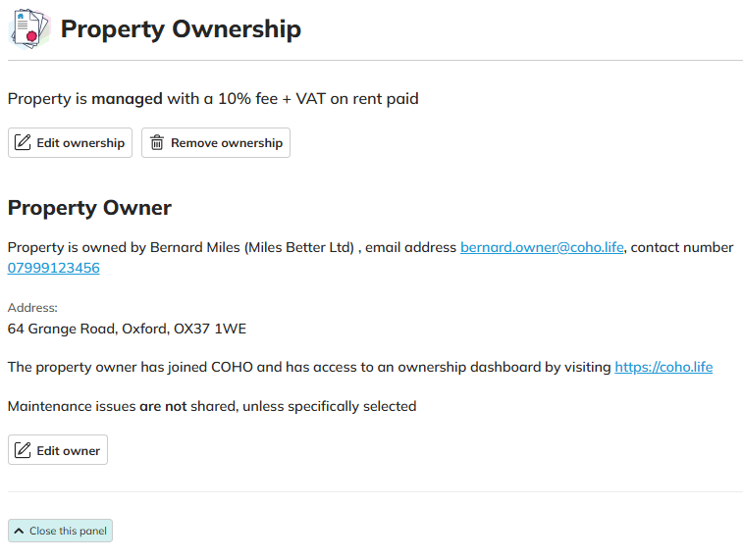The image size is (743, 560).
Task: Click the Property Owner section heading
Action: (89, 208)
